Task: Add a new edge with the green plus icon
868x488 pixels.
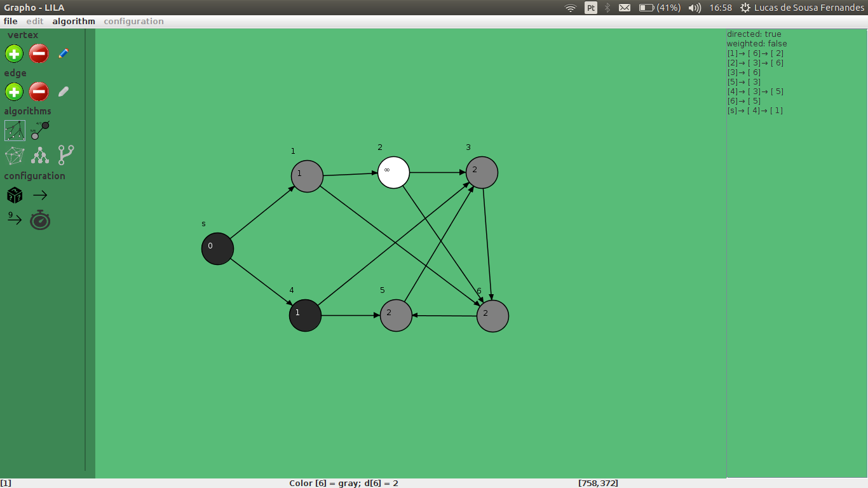Action: (14, 91)
